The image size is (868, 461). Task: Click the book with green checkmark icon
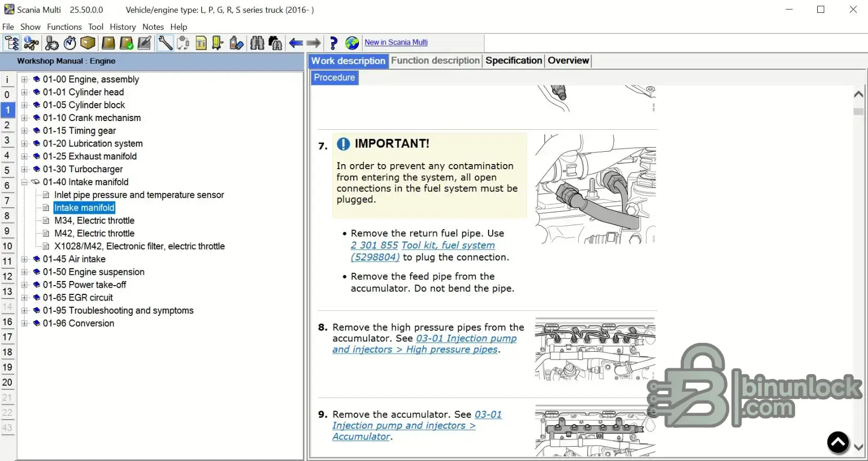pyautogui.click(x=127, y=43)
